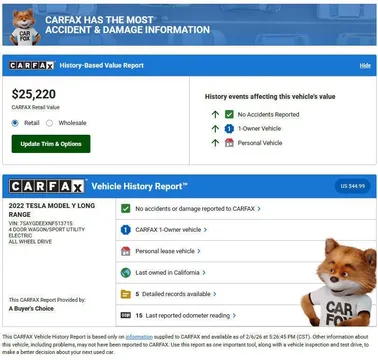The height and width of the screenshot is (360, 378).
Task: Click the blue 1-Owner badge icon in history events
Action: 229,129
